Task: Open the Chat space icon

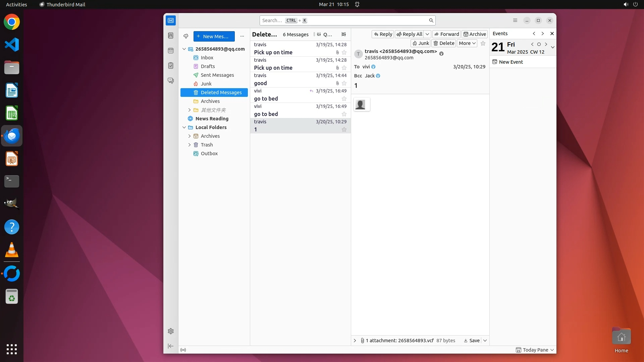Action: [x=171, y=81]
